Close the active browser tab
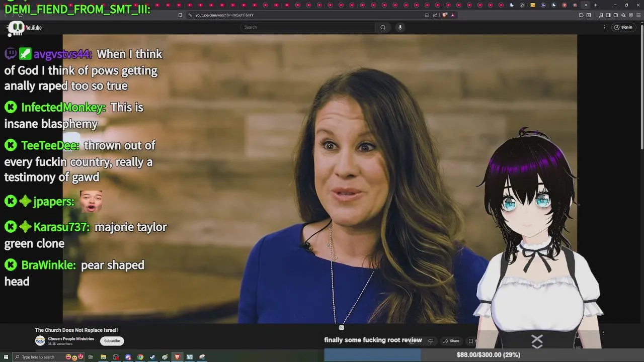The width and height of the screenshot is (644, 362). pos(586,5)
